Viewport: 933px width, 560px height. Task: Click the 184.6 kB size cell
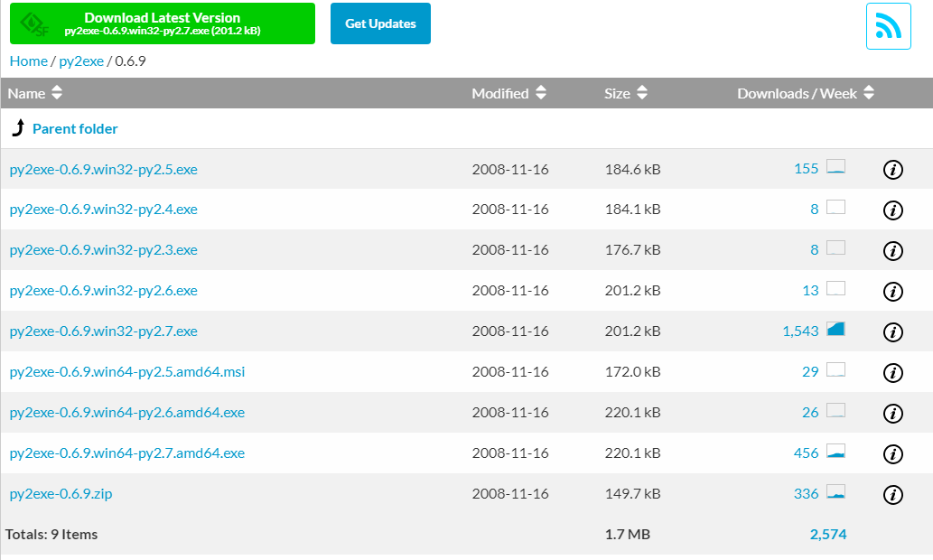[x=632, y=170]
